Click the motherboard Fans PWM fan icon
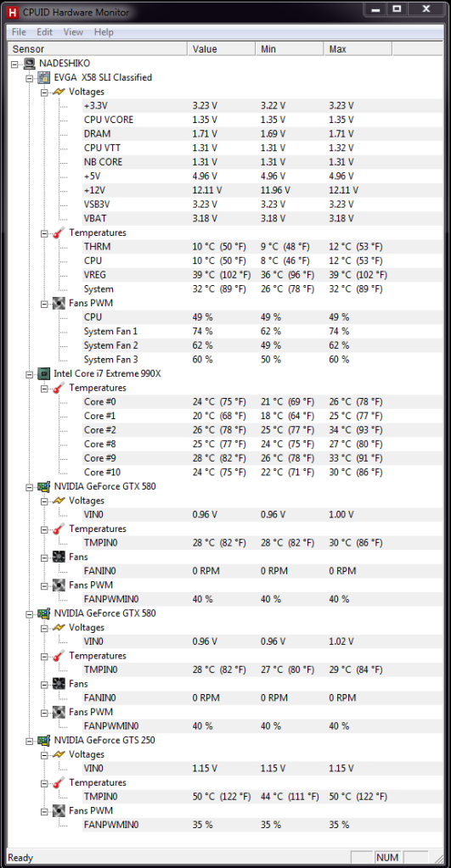Viewport: 451px width, 868px height. pyautogui.click(x=59, y=304)
